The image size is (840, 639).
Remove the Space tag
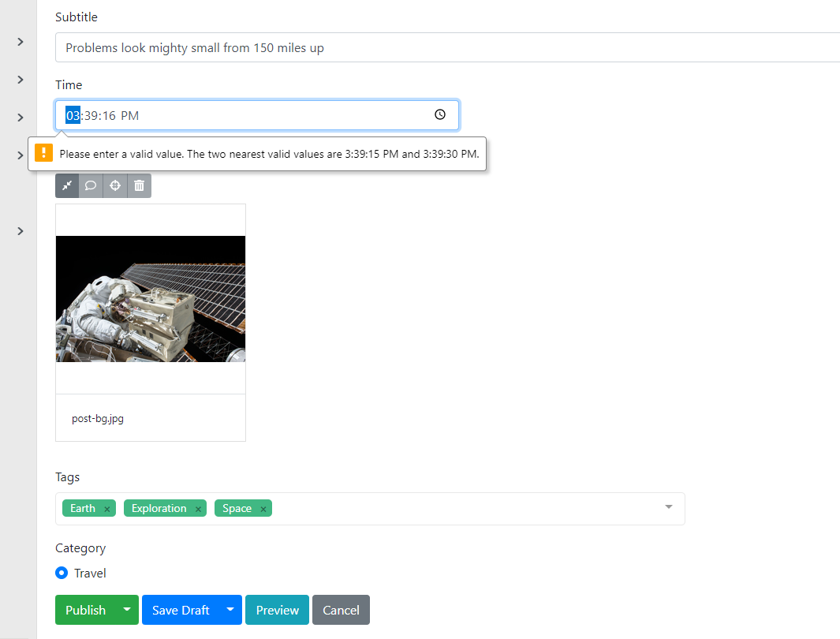(263, 509)
